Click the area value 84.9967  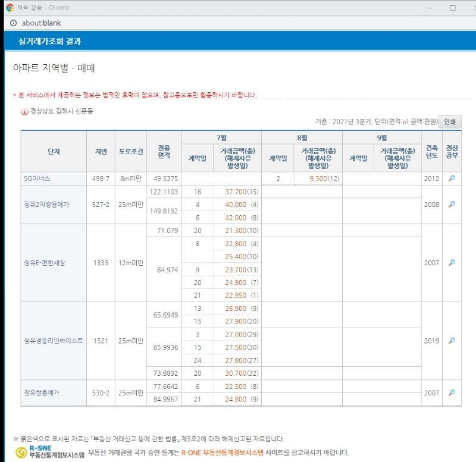pyautogui.click(x=165, y=399)
